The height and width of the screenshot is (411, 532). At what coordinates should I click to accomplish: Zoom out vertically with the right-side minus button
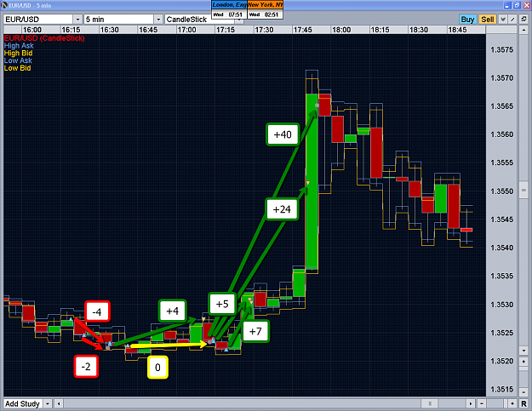523,391
